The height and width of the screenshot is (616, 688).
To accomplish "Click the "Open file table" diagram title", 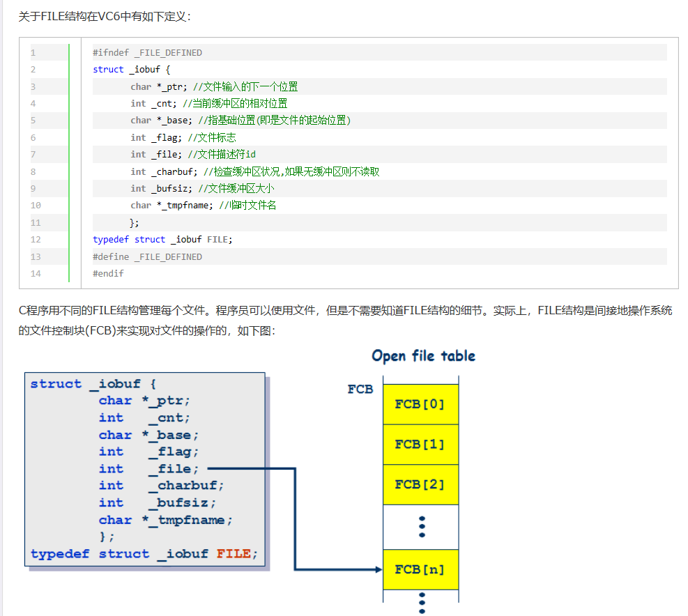I will [423, 356].
